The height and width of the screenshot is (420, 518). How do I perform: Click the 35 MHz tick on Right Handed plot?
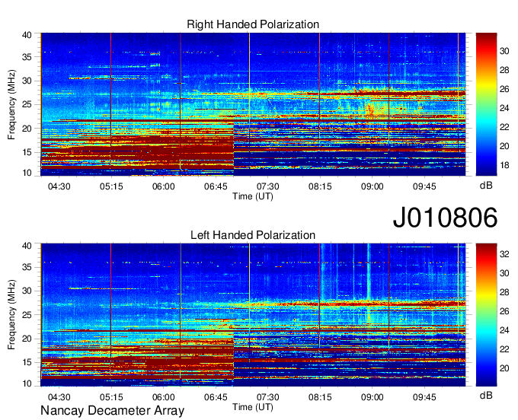tap(27, 57)
